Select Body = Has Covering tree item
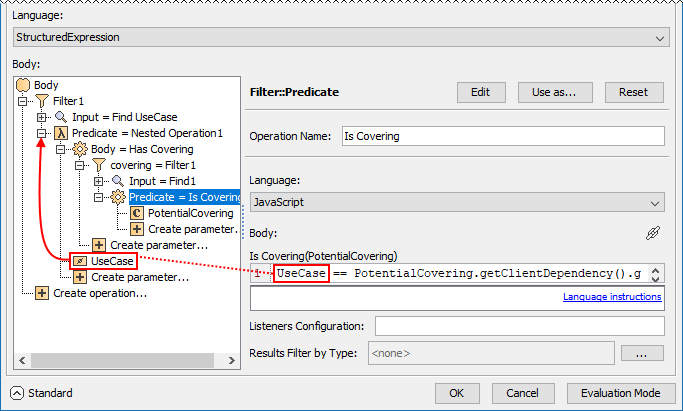This screenshot has height=411, width=683. [142, 149]
